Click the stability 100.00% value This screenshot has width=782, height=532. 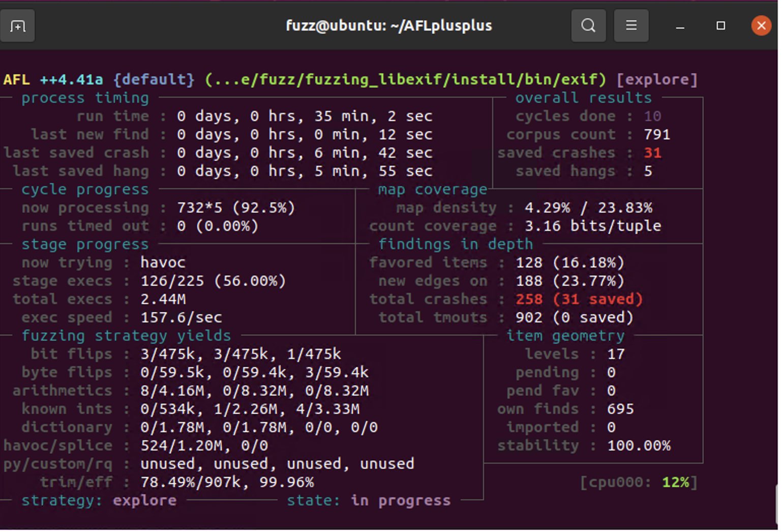[x=639, y=446]
